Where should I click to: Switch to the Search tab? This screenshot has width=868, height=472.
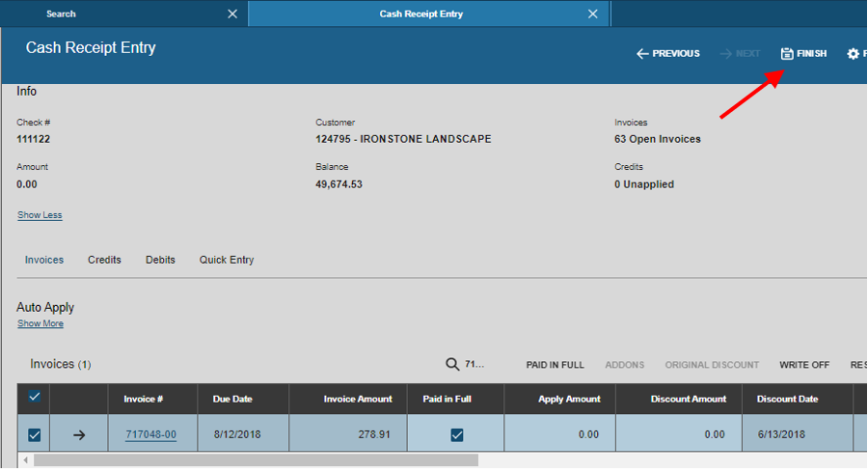[x=61, y=14]
